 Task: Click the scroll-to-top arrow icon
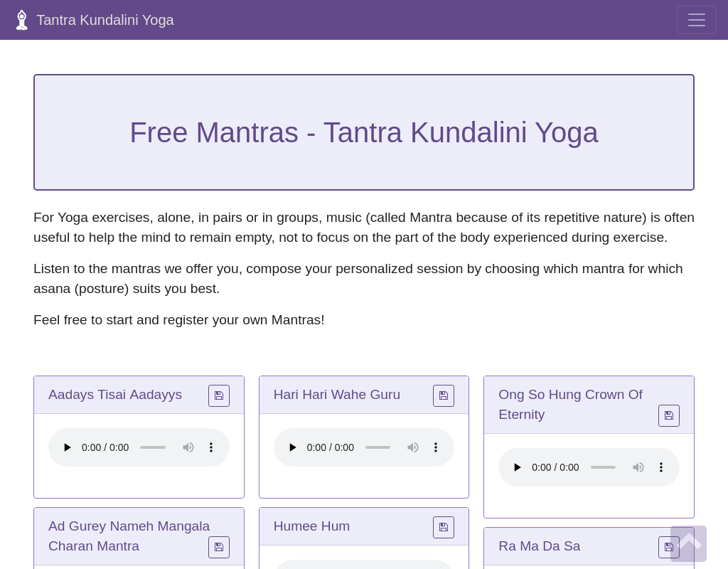(x=687, y=543)
